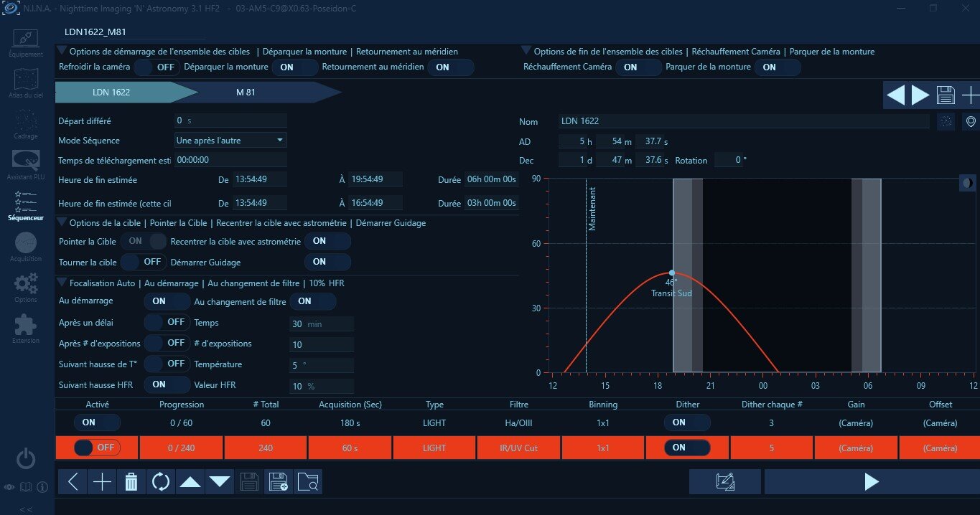The height and width of the screenshot is (515, 980).
Task: Toggle Tourner la cible switch
Action: click(x=143, y=263)
